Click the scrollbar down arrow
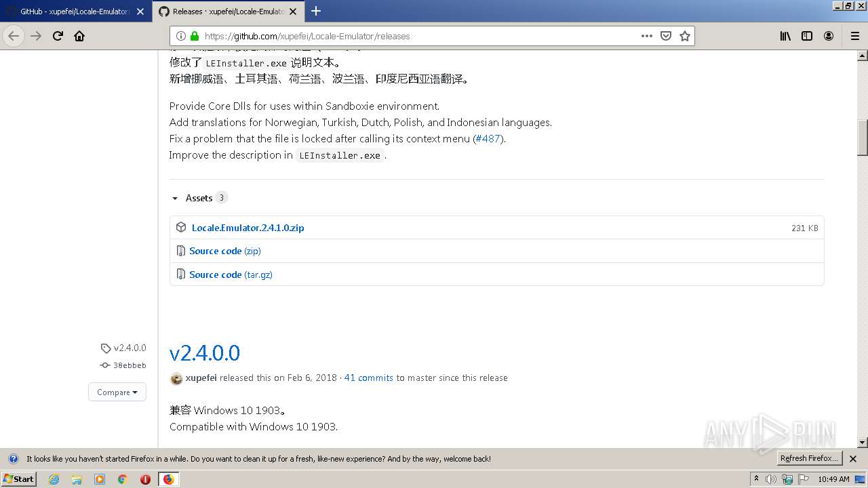This screenshot has height=488, width=868. coord(863,443)
